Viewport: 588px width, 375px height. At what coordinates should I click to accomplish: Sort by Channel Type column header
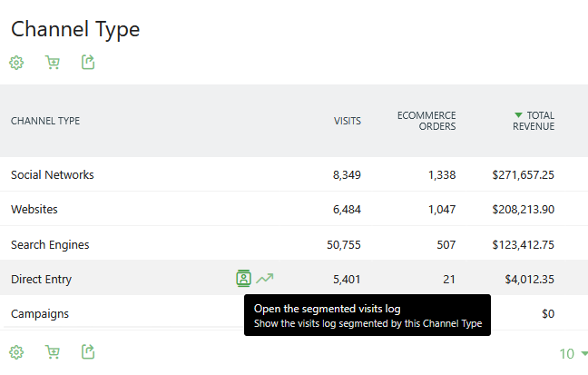coord(45,121)
